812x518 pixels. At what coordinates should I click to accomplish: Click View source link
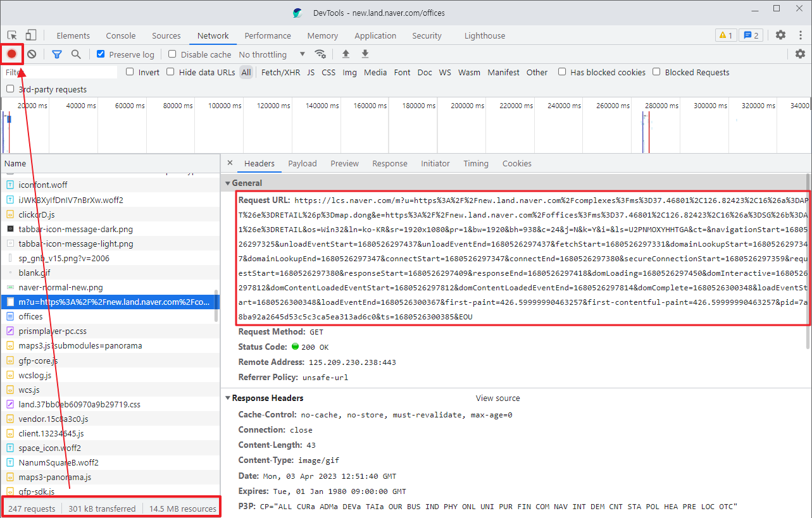pyautogui.click(x=498, y=398)
